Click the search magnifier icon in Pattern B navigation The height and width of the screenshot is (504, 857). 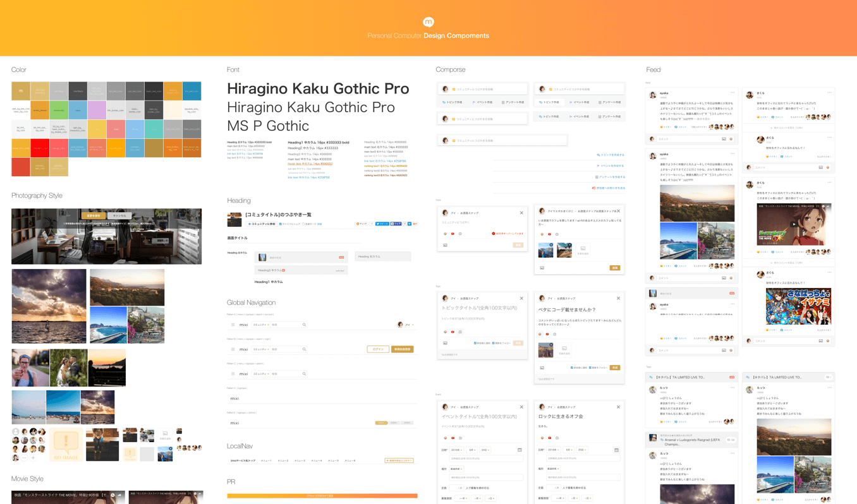(304, 349)
